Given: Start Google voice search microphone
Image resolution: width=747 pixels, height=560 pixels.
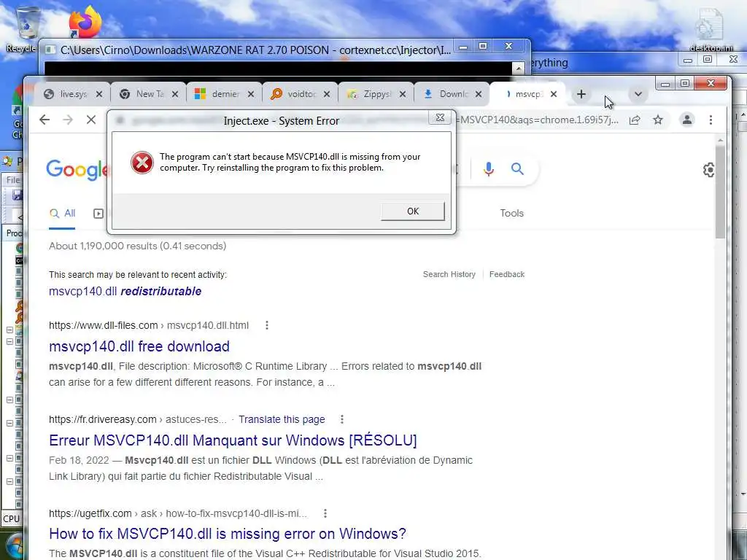Looking at the screenshot, I should pos(488,168).
